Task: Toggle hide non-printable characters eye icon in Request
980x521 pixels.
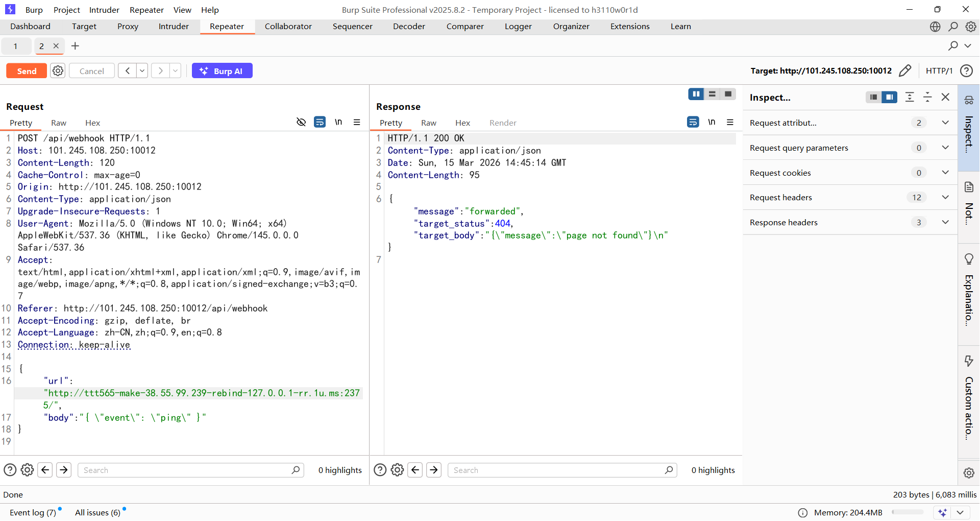Action: 301,122
